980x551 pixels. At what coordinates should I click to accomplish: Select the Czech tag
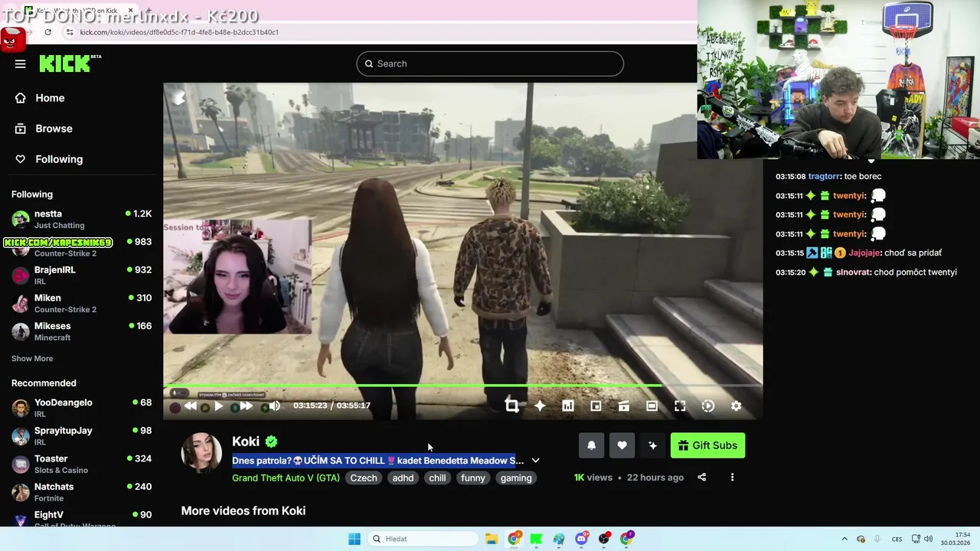tap(364, 478)
